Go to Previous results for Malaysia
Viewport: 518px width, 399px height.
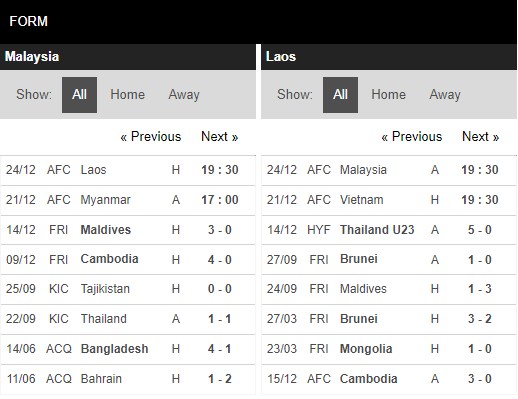coord(151,137)
